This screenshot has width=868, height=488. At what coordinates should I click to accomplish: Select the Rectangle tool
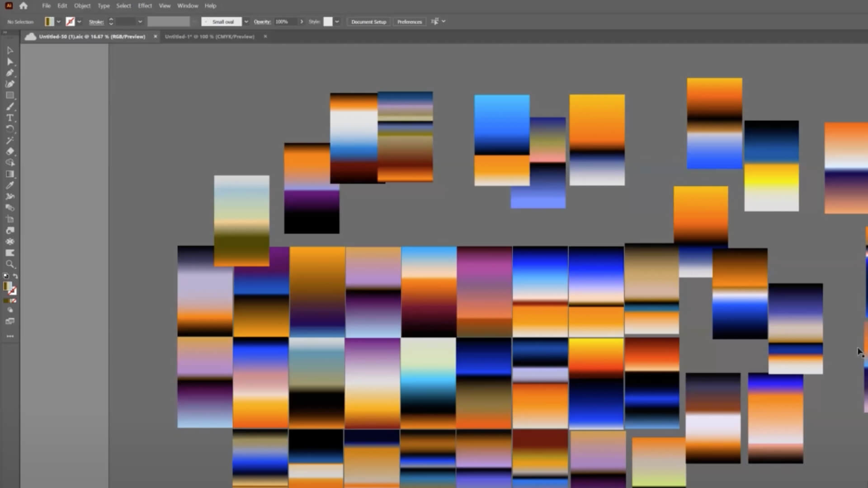pyautogui.click(x=10, y=95)
